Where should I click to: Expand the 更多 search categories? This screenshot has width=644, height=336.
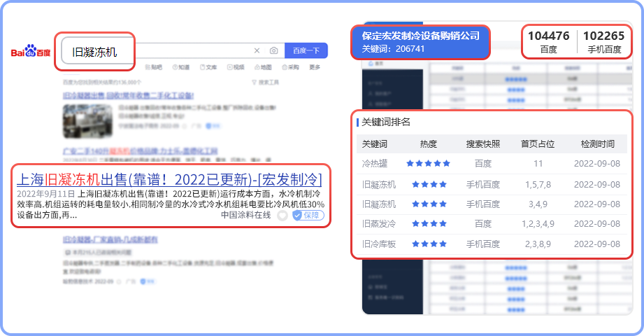pyautogui.click(x=315, y=67)
